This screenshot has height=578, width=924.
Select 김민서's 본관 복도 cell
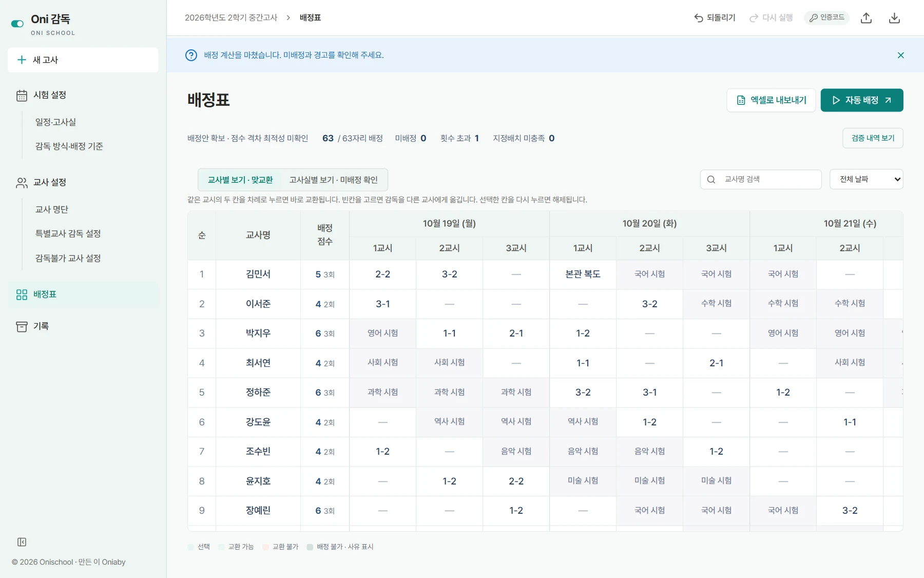[583, 274]
